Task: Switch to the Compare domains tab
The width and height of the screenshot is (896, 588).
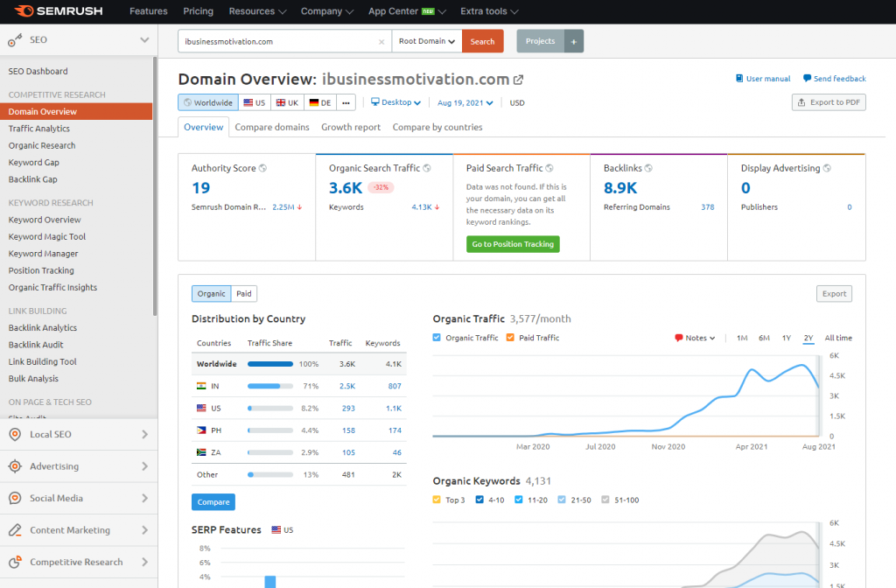Action: tap(272, 127)
